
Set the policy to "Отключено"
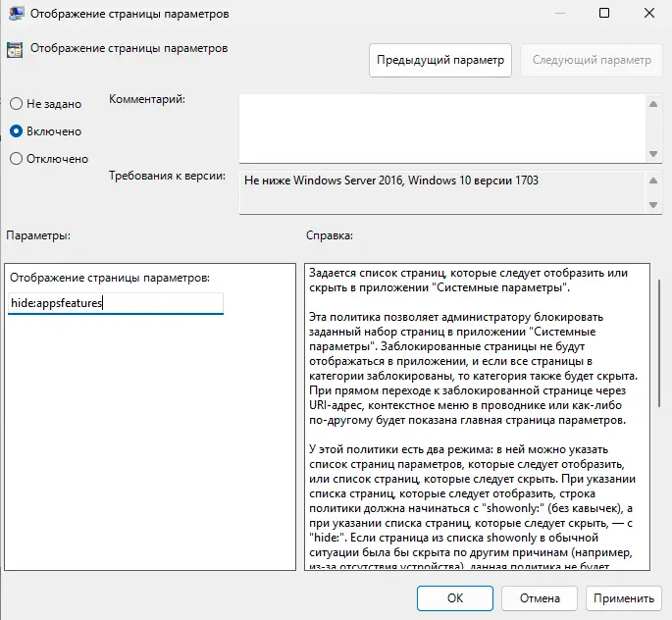(x=16, y=158)
